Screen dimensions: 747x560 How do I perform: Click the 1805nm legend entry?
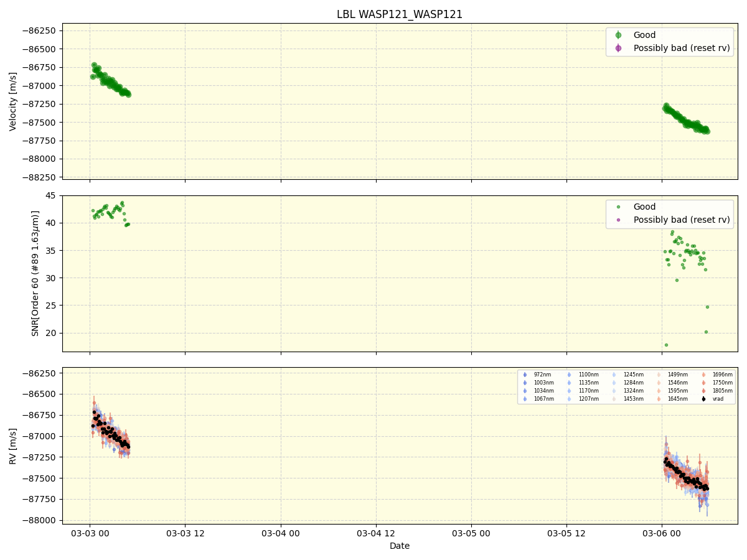(x=717, y=391)
